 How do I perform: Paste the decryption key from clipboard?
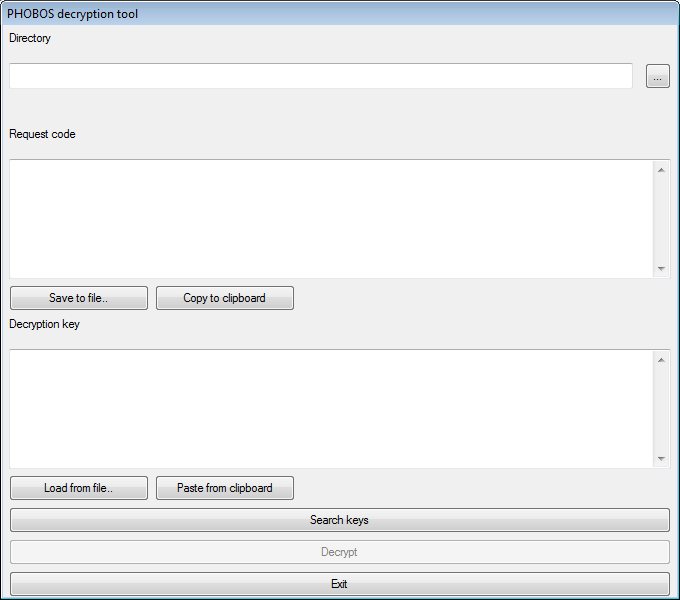[x=225, y=488]
